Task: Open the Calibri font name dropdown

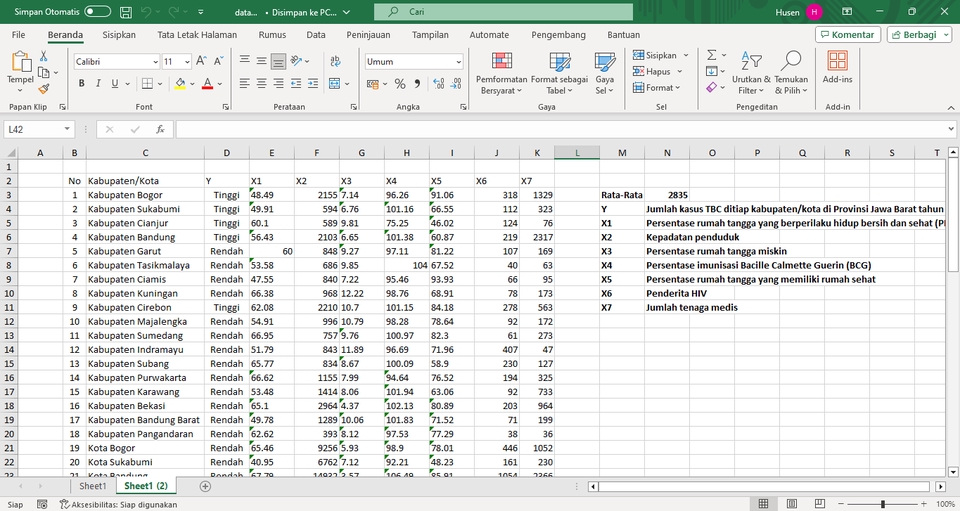Action: [x=155, y=62]
